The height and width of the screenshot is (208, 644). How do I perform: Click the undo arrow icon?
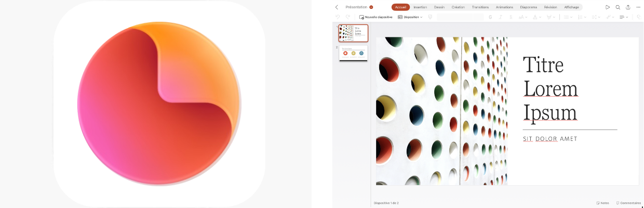[338, 17]
